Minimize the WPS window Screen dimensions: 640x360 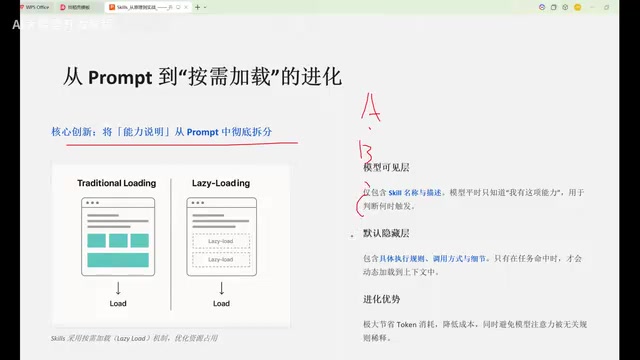tap(593, 7)
